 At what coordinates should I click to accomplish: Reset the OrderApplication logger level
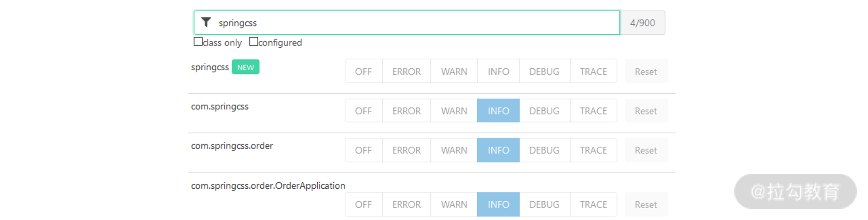pos(646,204)
